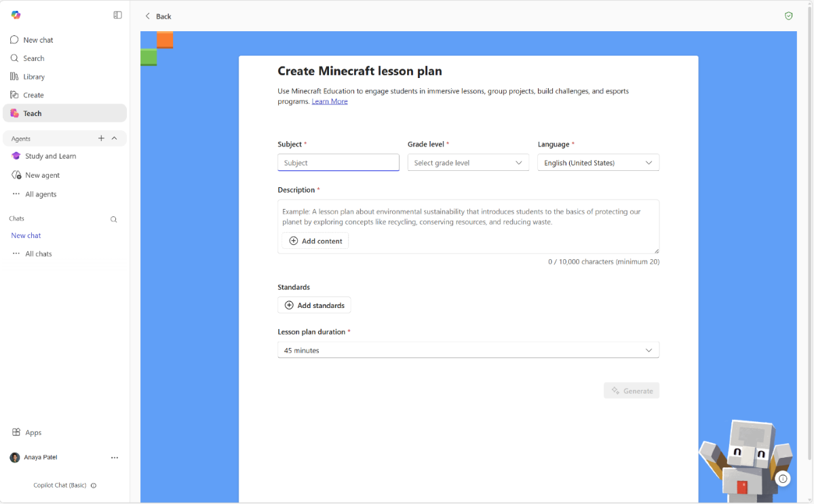Open Anaya Patel account options ellipsis

(115, 458)
